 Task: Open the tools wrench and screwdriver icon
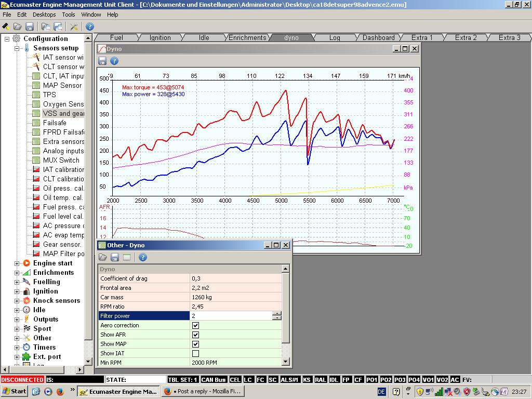[74, 26]
